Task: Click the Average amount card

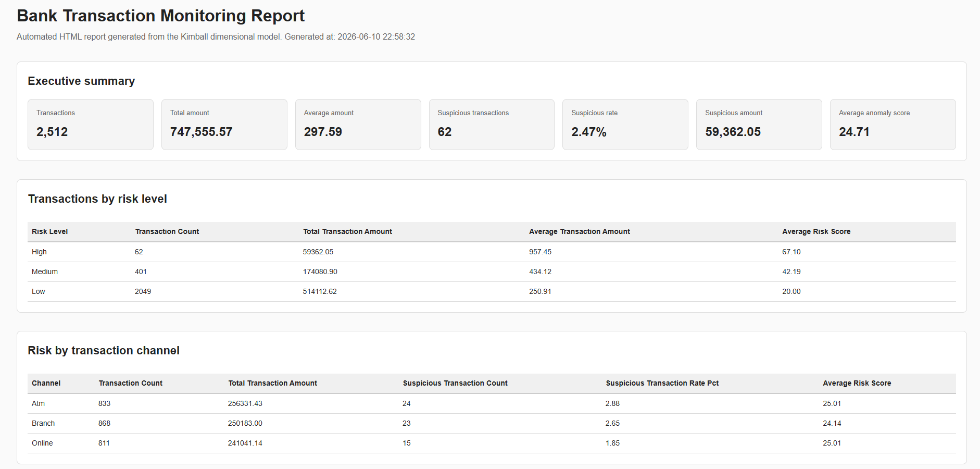Action: click(358, 125)
